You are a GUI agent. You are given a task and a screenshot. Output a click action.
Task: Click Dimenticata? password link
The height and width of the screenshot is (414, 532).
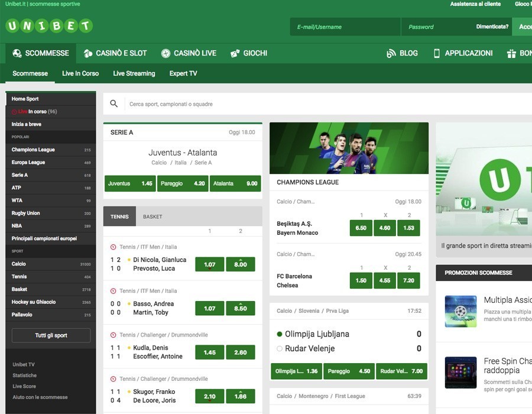tap(492, 27)
